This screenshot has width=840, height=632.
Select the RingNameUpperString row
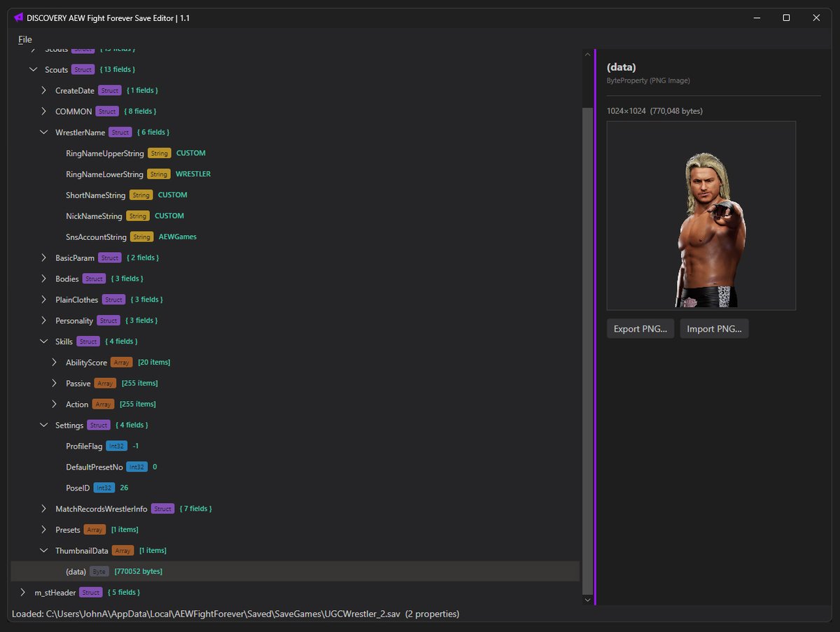[x=295, y=153]
